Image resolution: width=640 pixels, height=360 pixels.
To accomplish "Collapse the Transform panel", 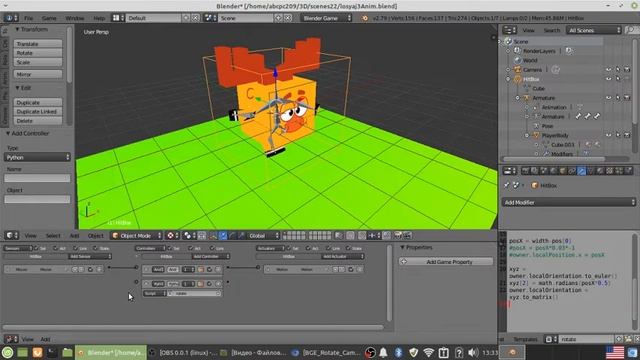I will tap(18, 29).
